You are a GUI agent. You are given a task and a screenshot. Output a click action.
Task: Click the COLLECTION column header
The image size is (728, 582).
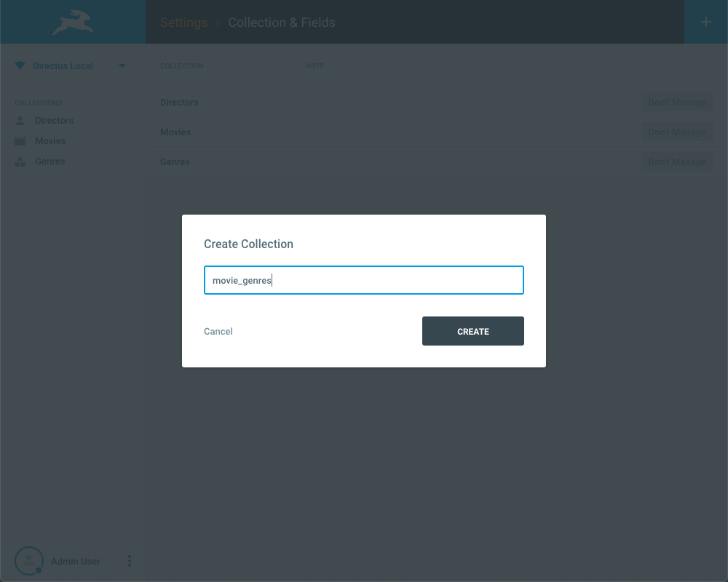pyautogui.click(x=181, y=66)
